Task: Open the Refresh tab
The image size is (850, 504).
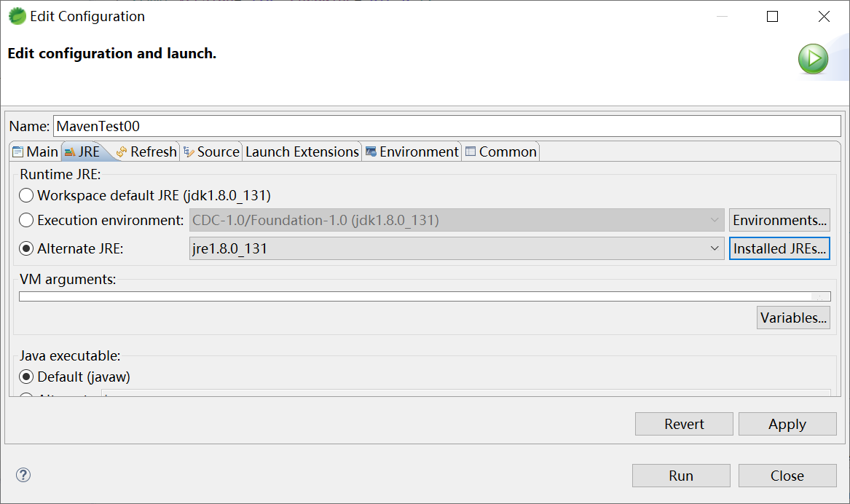Action: (x=146, y=151)
